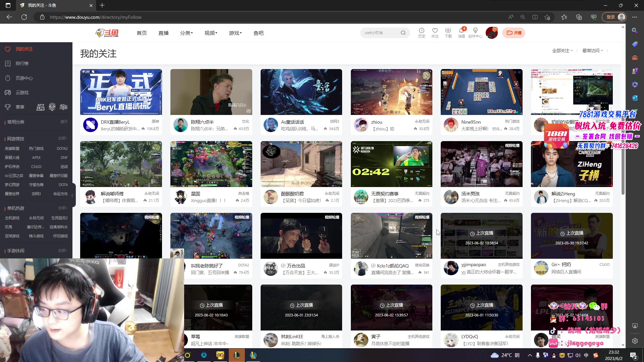The image size is (644, 362).
Task: Click the LPL league icon beside 赛事
Action: coord(41,107)
